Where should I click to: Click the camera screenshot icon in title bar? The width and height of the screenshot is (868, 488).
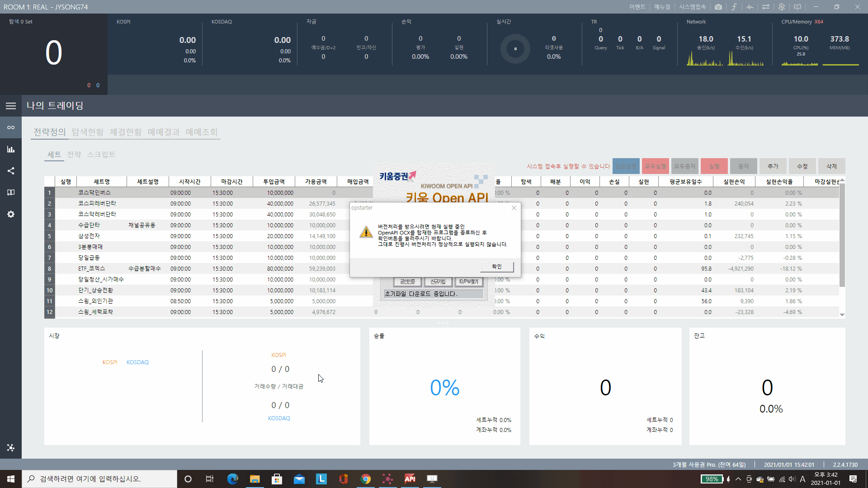pos(718,7)
